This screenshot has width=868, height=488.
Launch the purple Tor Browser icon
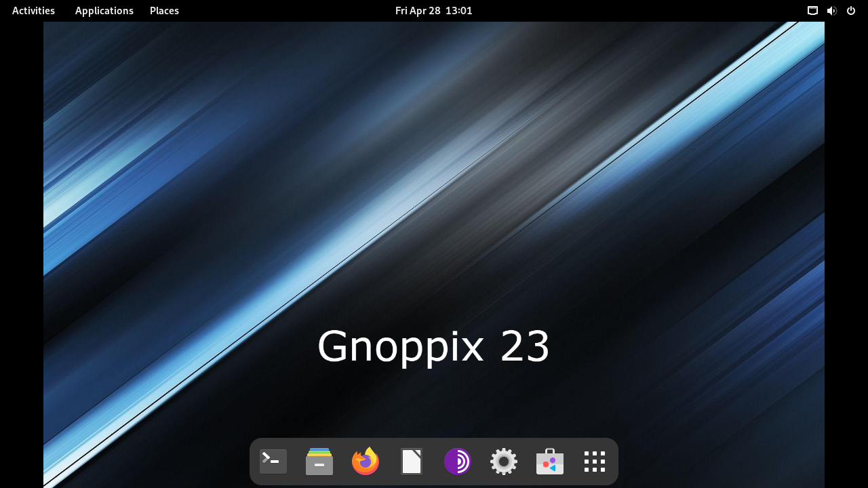click(458, 462)
